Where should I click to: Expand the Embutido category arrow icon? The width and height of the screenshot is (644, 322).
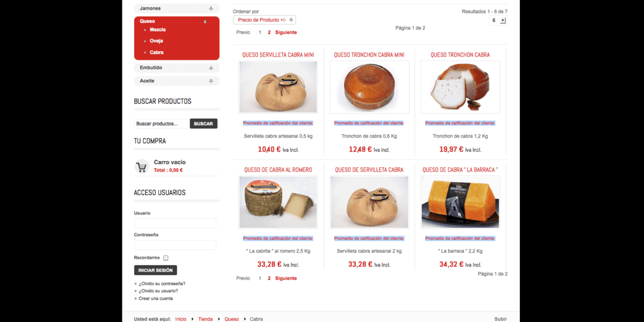click(x=211, y=68)
